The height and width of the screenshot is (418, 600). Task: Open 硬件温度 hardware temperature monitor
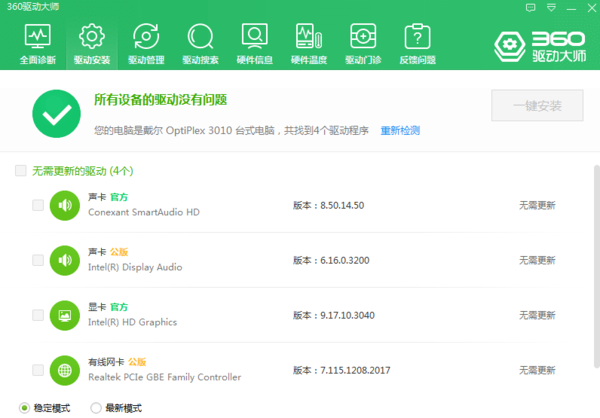coord(307,43)
